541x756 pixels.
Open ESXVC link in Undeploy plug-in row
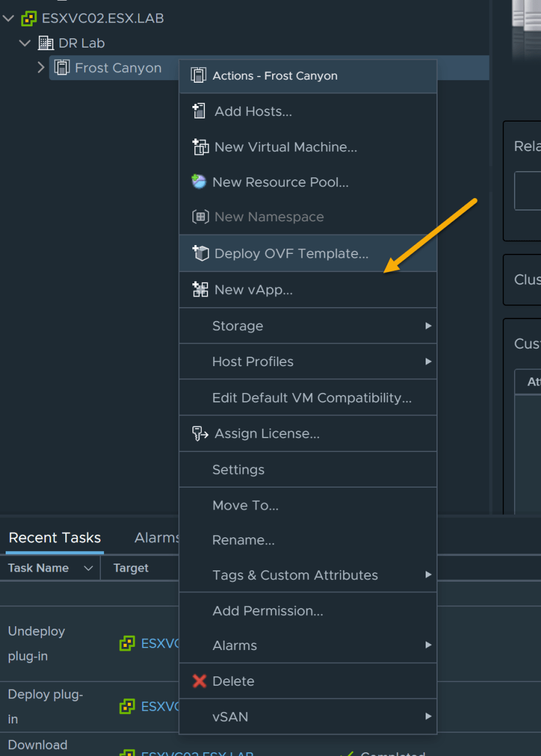click(x=160, y=644)
